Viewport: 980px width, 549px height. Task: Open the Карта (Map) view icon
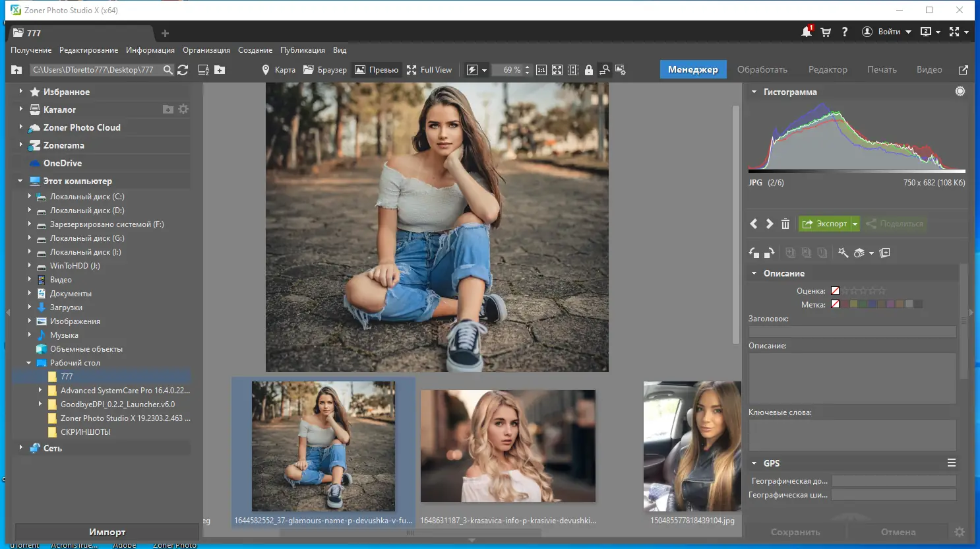(277, 69)
